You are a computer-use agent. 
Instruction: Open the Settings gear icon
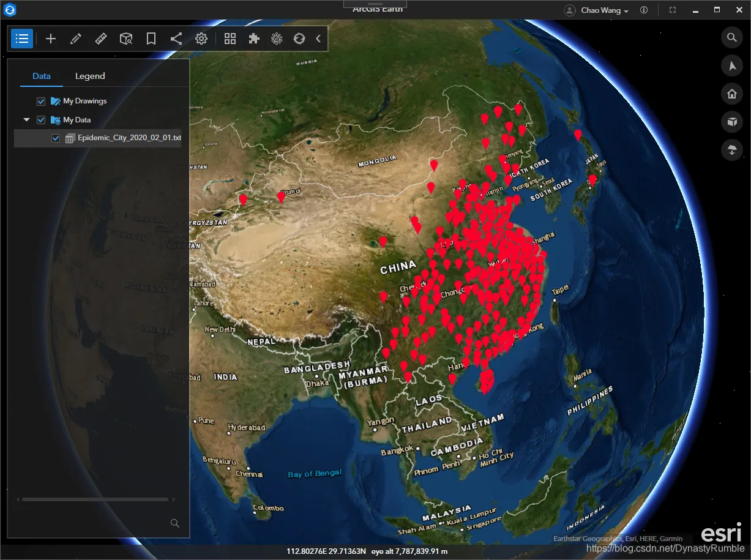pyautogui.click(x=201, y=39)
